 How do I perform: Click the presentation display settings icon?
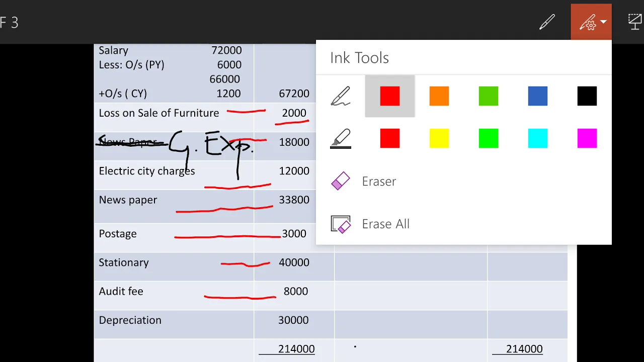pos(636,22)
